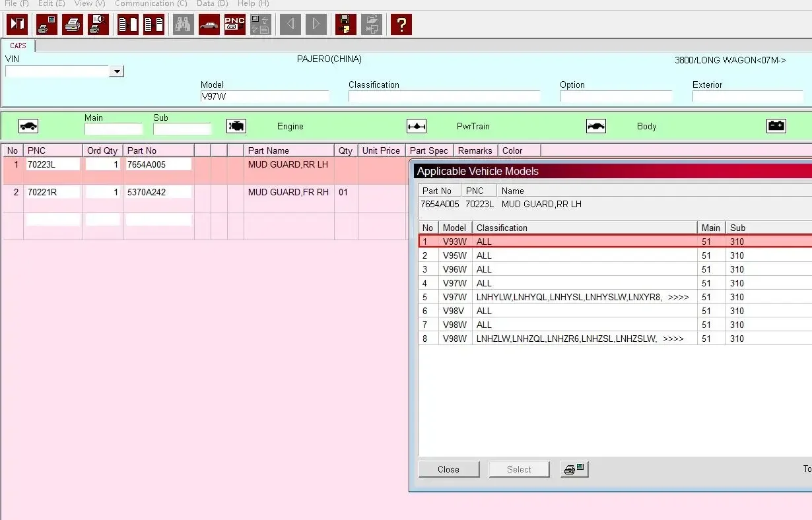Click the PNC search toolbar icon

[x=235, y=24]
